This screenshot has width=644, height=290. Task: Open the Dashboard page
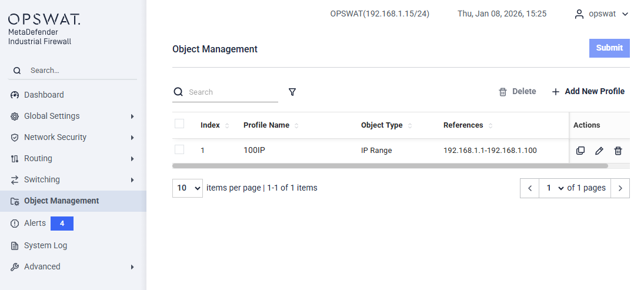click(44, 95)
